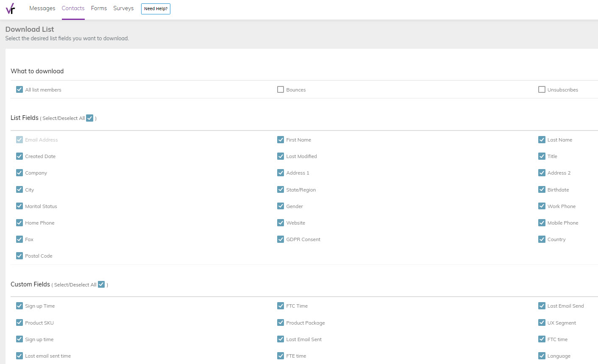Uncheck the Work Phone field
This screenshot has height=364, width=598.
tap(542, 206)
